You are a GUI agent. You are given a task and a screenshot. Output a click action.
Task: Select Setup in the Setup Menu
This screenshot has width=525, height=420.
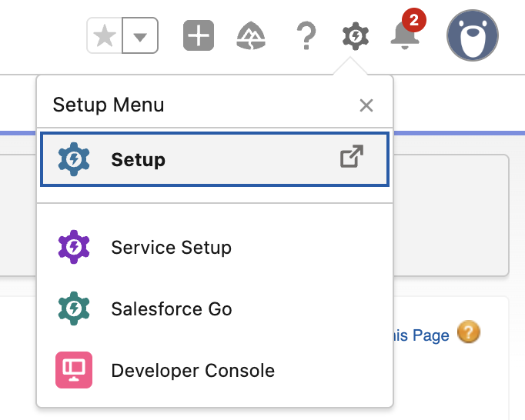215,159
